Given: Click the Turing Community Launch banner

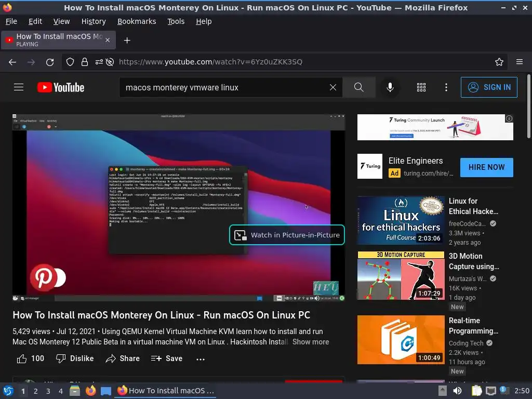Looking at the screenshot, I should [435, 127].
